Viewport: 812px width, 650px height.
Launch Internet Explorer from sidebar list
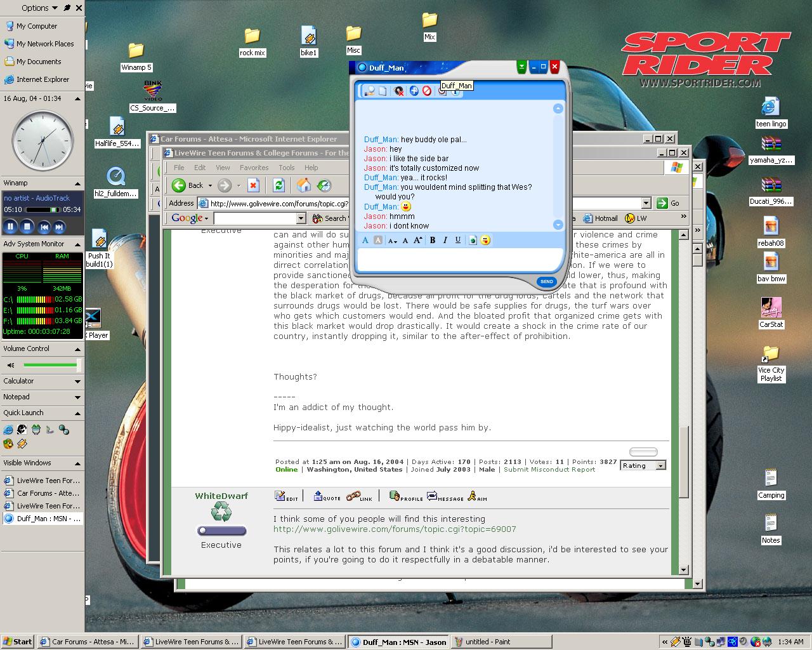pyautogui.click(x=37, y=79)
